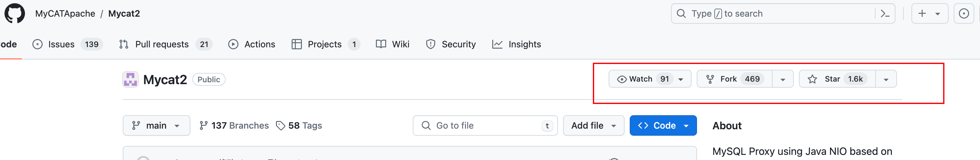Fork the Mycat2 repository
The height and width of the screenshot is (160, 980).
point(734,79)
